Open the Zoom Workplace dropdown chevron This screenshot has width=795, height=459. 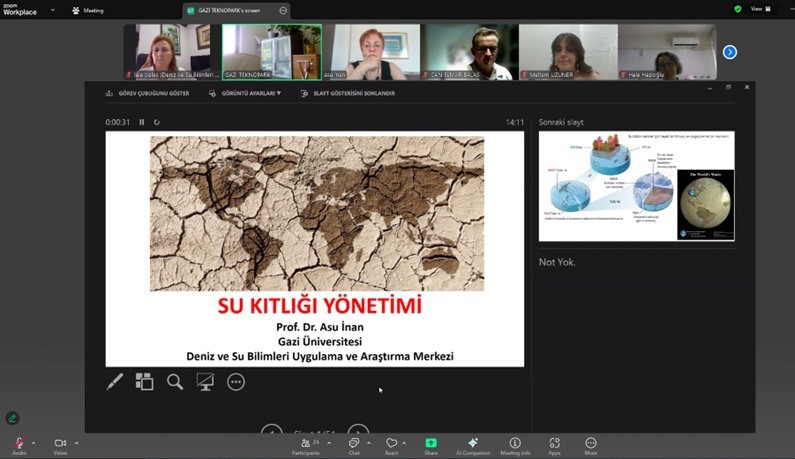coord(53,10)
